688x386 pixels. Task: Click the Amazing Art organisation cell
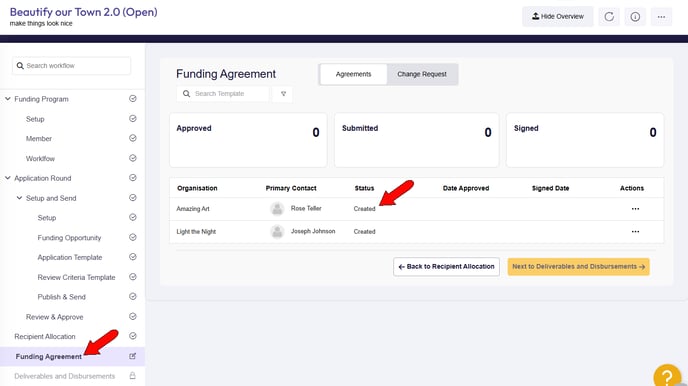tap(193, 209)
